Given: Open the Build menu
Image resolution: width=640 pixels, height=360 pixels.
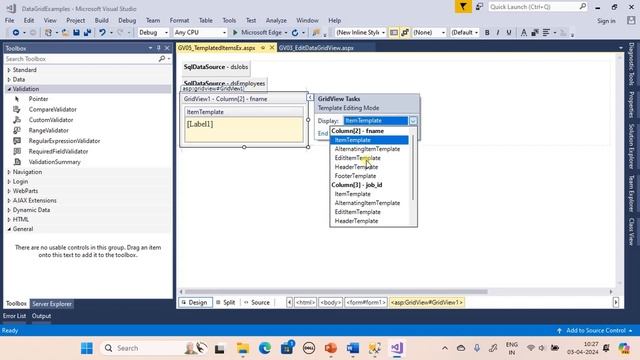Looking at the screenshot, I should [102, 20].
